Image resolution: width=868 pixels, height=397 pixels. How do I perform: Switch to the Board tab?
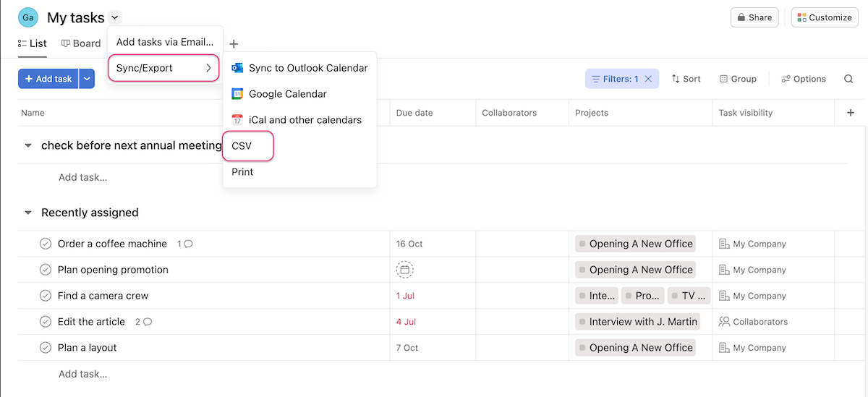coord(81,43)
